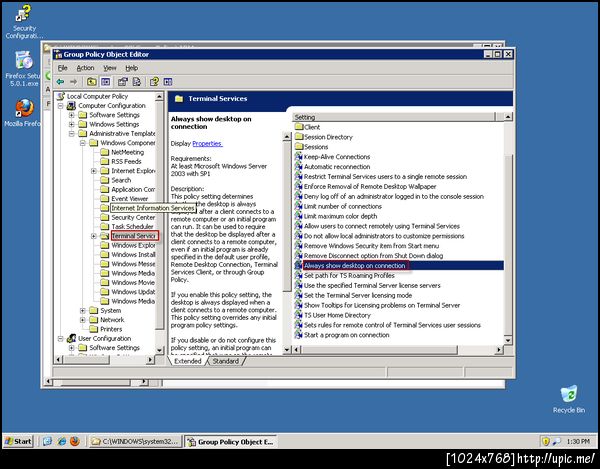Image resolution: width=600 pixels, height=469 pixels.
Task: Open the Mozilla Firefox desktop shortcut
Action: (x=24, y=113)
